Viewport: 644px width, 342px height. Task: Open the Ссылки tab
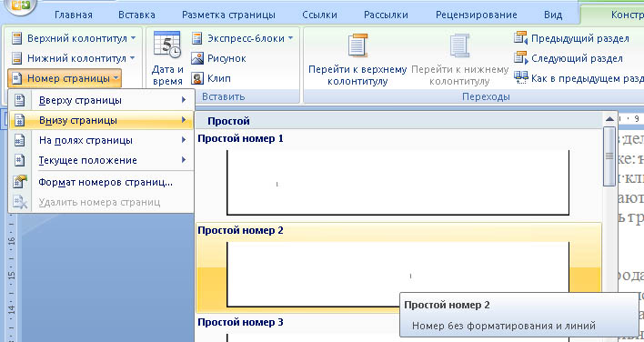click(319, 15)
